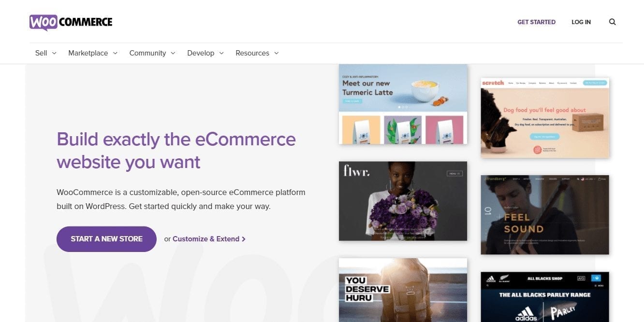The image size is (644, 322).
Task: Open the flwr. store preview image
Action: (403, 201)
